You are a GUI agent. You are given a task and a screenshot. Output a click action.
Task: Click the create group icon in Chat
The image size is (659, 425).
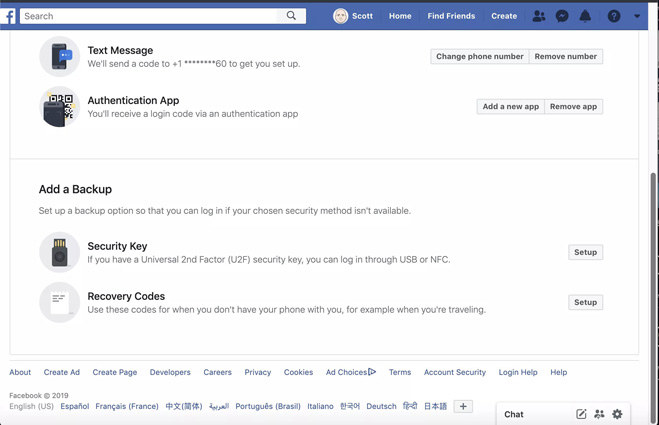click(599, 414)
